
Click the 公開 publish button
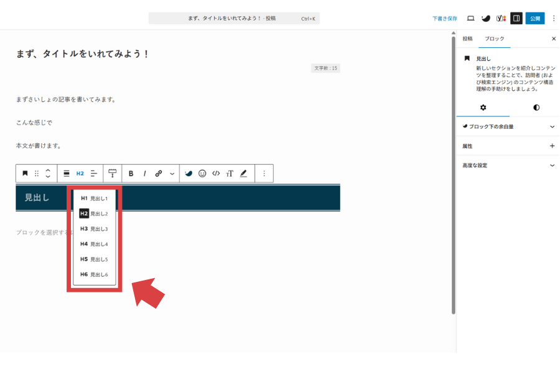534,19
